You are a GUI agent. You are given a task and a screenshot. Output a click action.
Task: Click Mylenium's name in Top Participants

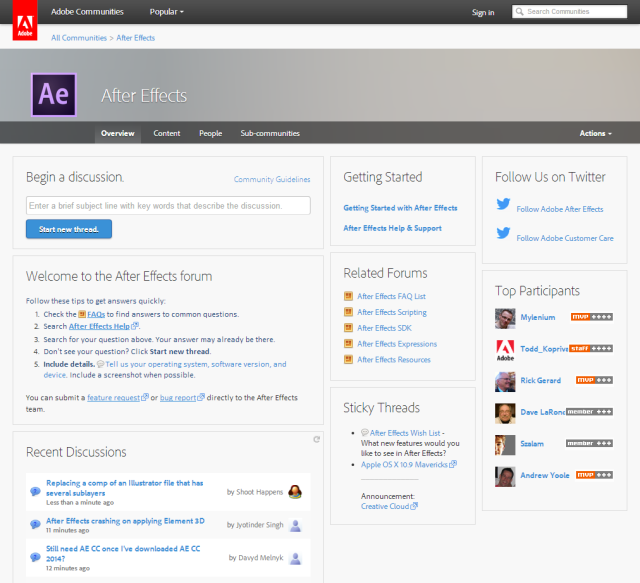(x=538, y=317)
